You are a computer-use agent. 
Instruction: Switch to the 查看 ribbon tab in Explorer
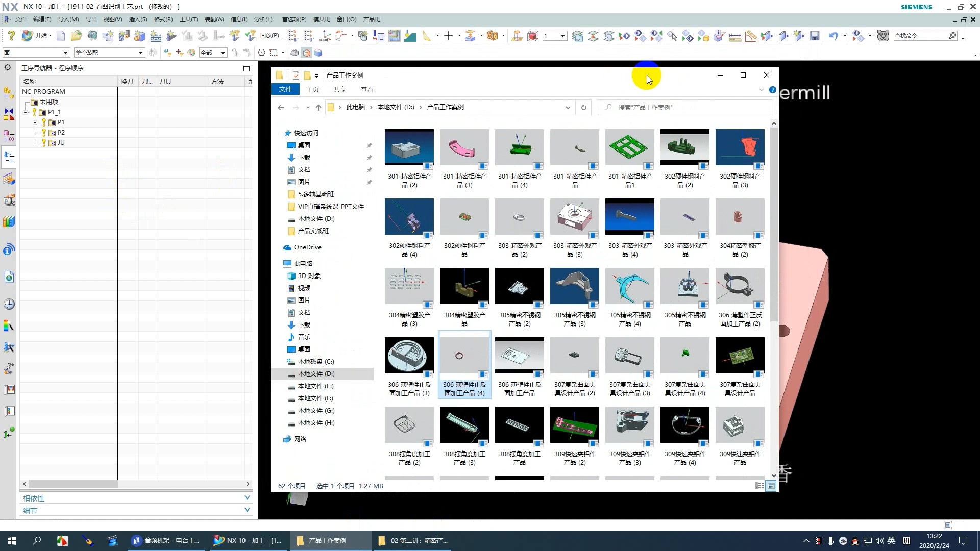pos(366,89)
